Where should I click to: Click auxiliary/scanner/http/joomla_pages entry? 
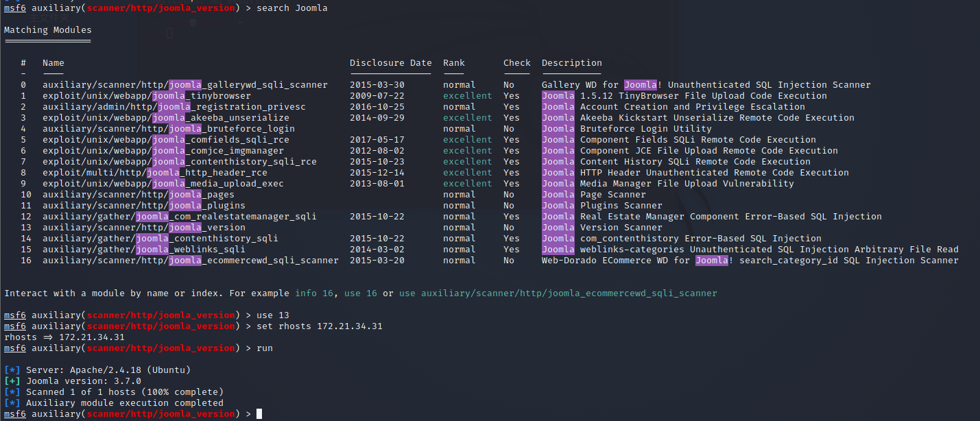(139, 195)
